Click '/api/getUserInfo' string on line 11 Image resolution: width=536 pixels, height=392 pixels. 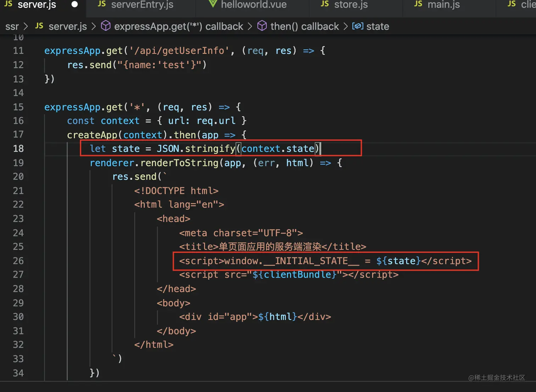(179, 51)
